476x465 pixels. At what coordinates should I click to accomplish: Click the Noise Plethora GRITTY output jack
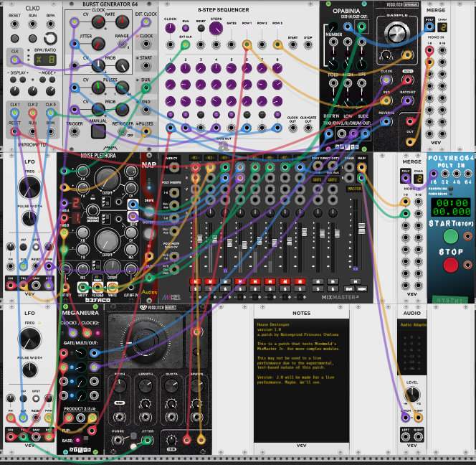click(x=82, y=287)
